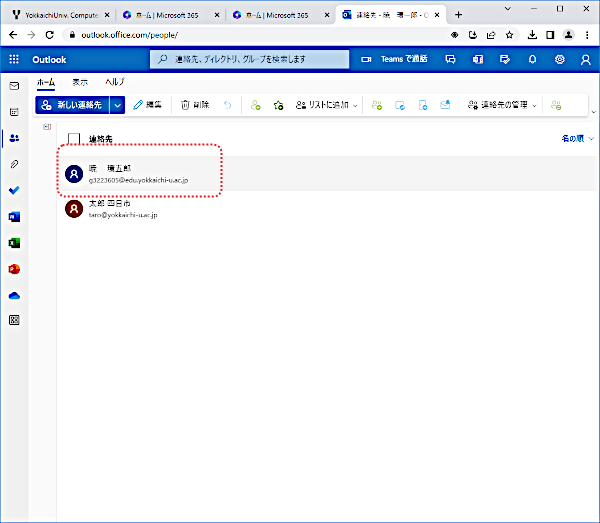Reload the browser page
600x523 pixels.
point(49,35)
